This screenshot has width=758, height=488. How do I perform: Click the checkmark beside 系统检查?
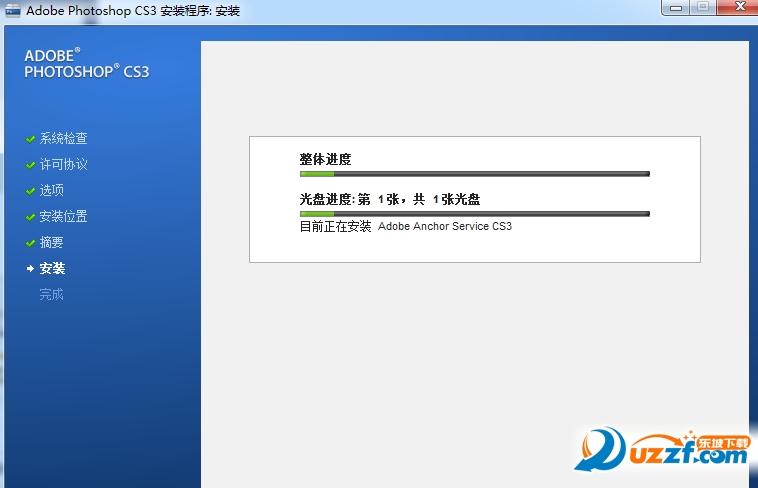pyautogui.click(x=30, y=139)
